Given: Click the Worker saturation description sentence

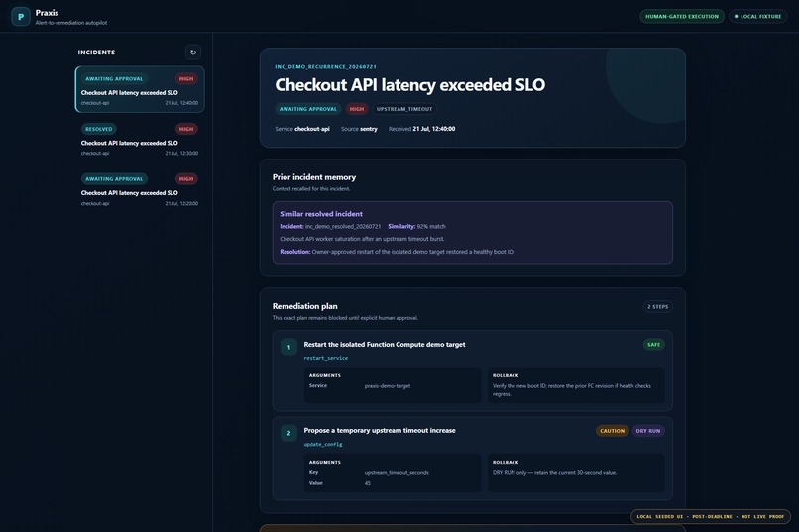Looking at the screenshot, I should pyautogui.click(x=362, y=239).
